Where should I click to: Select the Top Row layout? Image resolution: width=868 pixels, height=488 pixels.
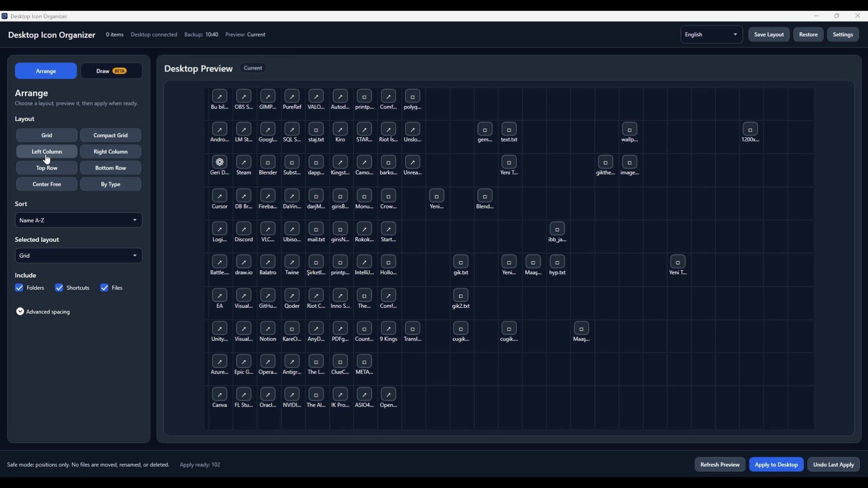tap(47, 168)
